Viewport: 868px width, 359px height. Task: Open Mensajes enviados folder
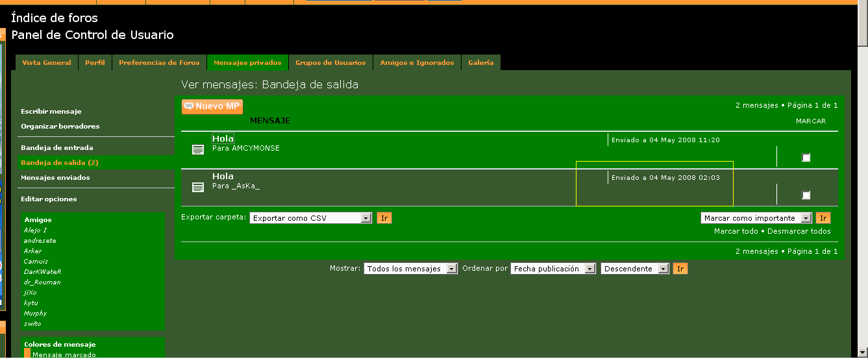tap(55, 178)
